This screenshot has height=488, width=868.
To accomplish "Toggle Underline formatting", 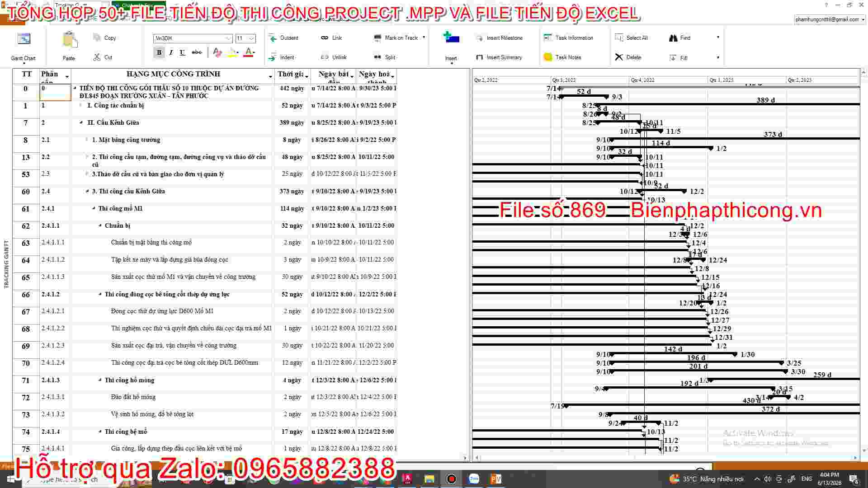I will 182,52.
